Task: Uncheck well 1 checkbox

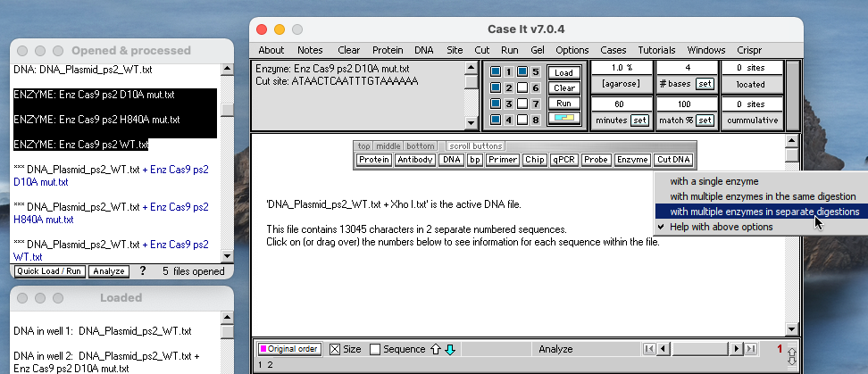Action: tap(496, 72)
